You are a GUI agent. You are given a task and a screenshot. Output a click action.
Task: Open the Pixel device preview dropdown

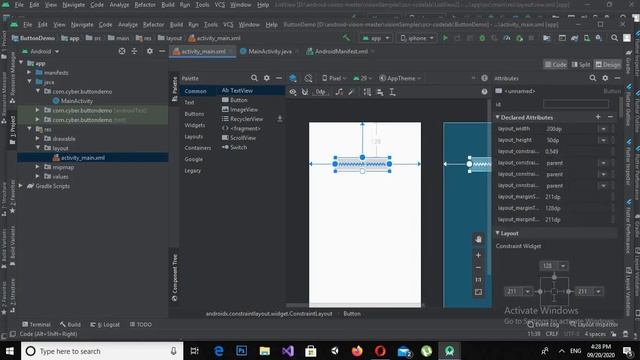[333, 78]
